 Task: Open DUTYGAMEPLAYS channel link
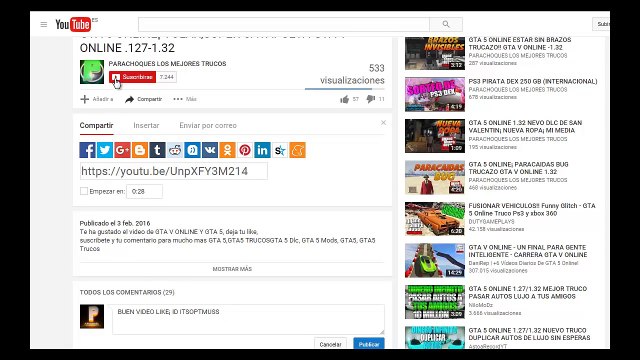tap(491, 222)
